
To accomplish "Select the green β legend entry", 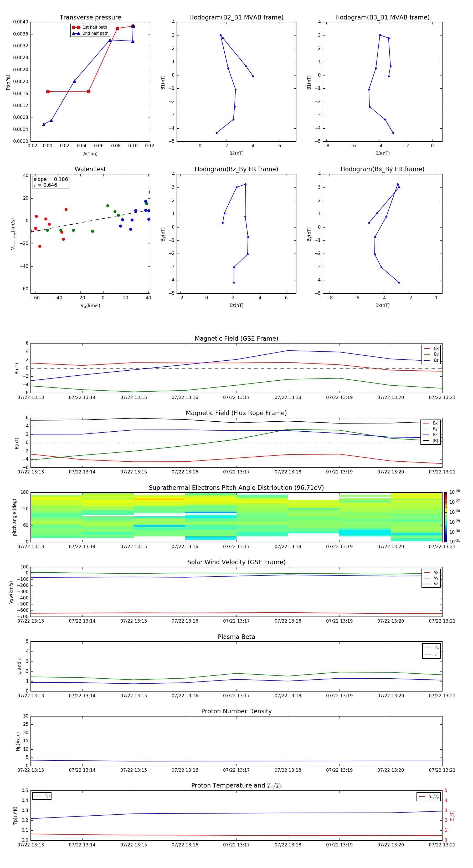I will click(431, 654).
